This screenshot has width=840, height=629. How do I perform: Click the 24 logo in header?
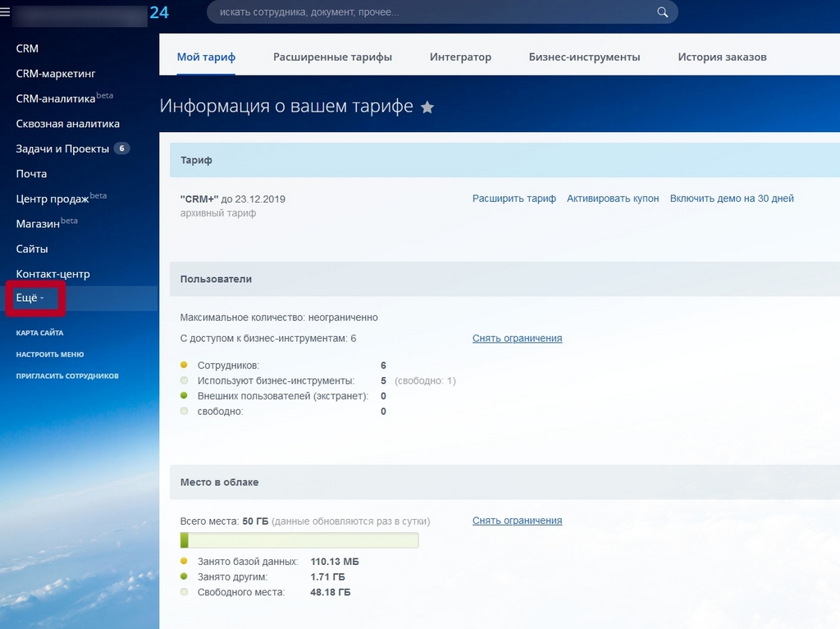click(x=159, y=12)
